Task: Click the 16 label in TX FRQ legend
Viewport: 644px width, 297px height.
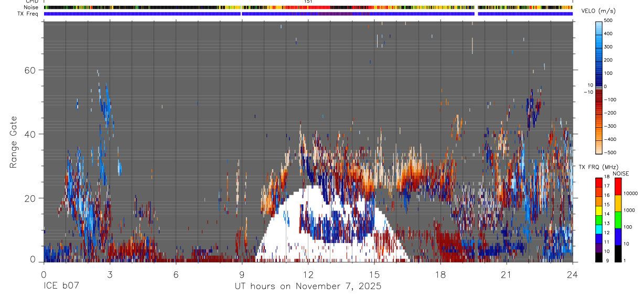Action: point(607,196)
